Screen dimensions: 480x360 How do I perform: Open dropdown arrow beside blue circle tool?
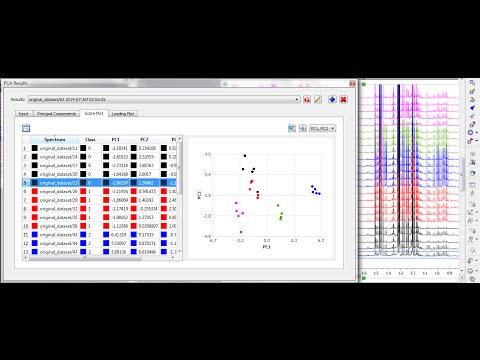pos(477,133)
